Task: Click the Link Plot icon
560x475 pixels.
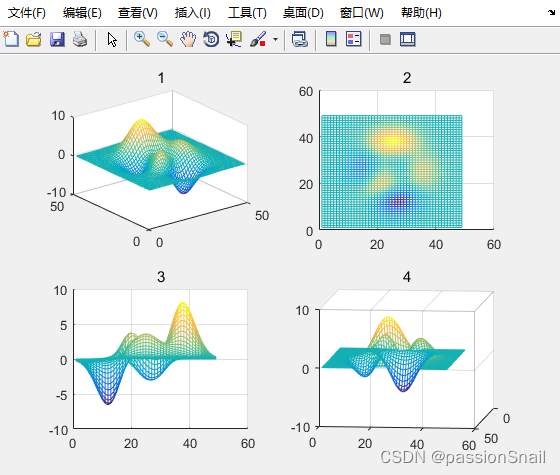Action: click(299, 39)
